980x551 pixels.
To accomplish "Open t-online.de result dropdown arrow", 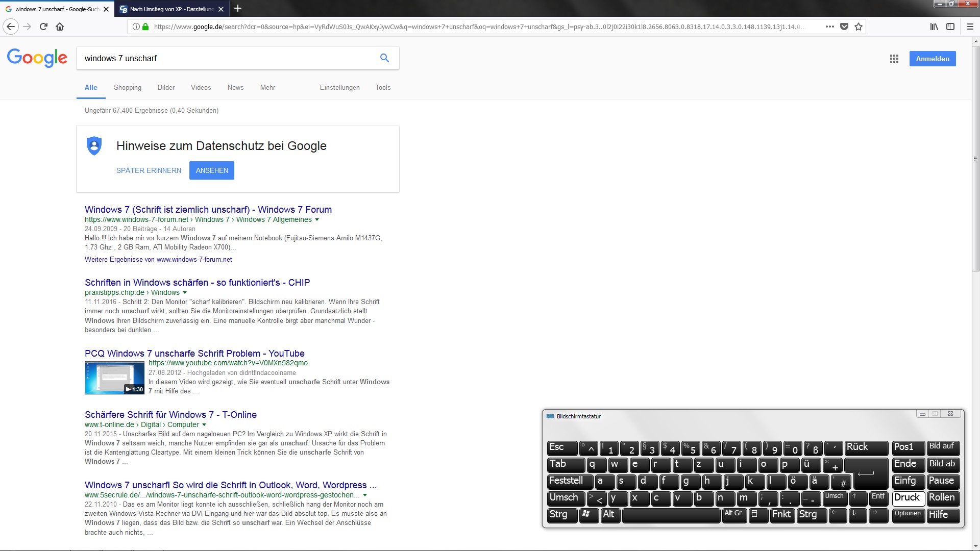I will coord(204,425).
